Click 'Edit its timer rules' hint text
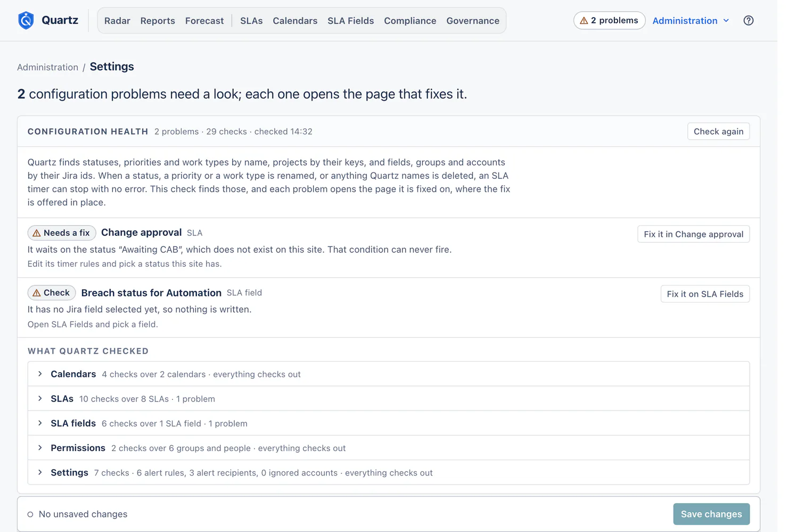Viewport: 788px width, 532px height. pyautogui.click(x=125, y=264)
